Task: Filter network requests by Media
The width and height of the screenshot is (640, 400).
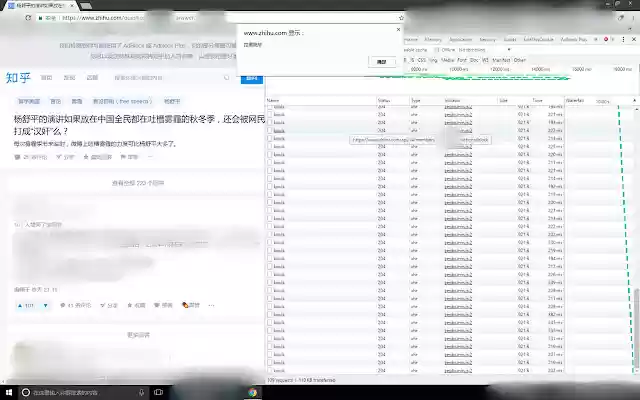Action: pyautogui.click(x=448, y=60)
